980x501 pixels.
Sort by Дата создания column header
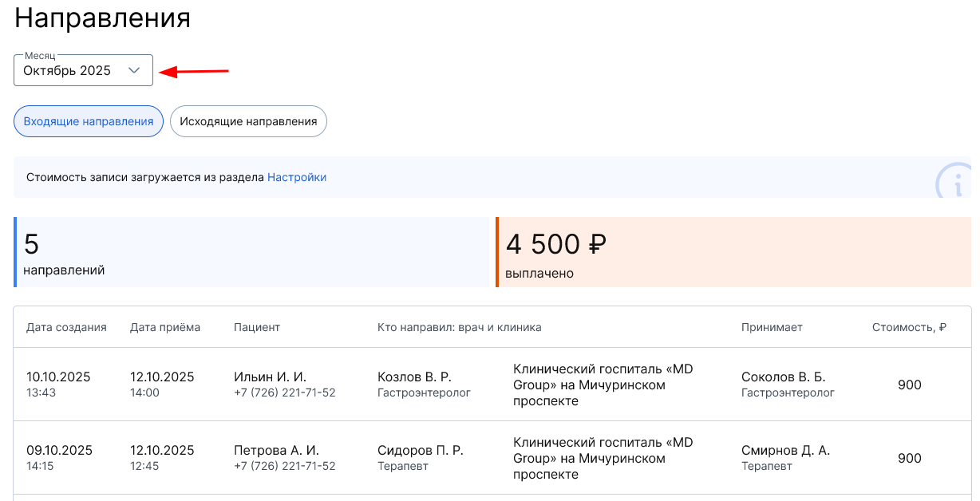[66, 327]
